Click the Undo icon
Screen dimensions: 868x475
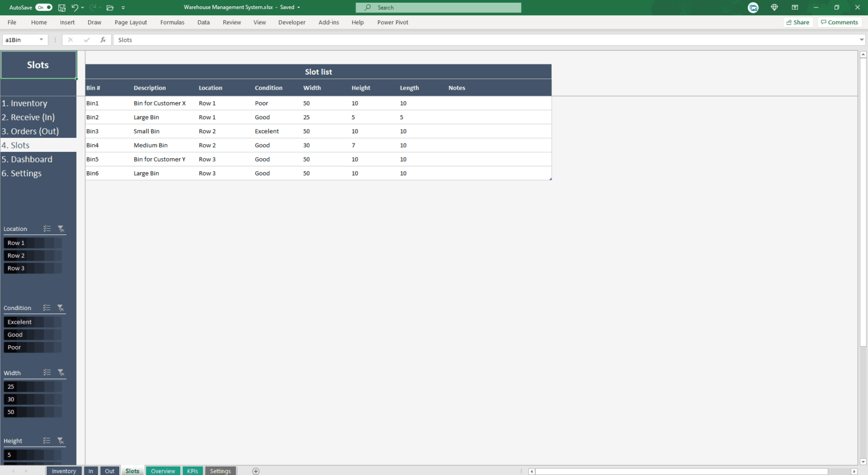(76, 7)
